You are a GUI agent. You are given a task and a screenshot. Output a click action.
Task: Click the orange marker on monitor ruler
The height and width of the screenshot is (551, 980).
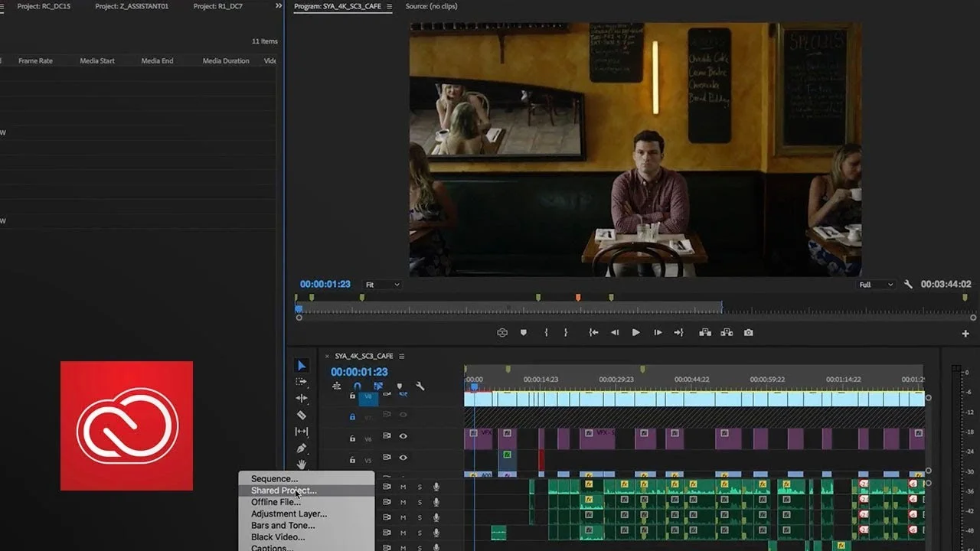tap(578, 298)
